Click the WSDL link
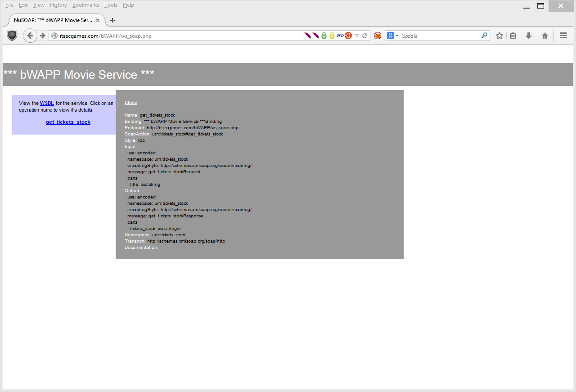576x392 pixels. pyautogui.click(x=47, y=104)
